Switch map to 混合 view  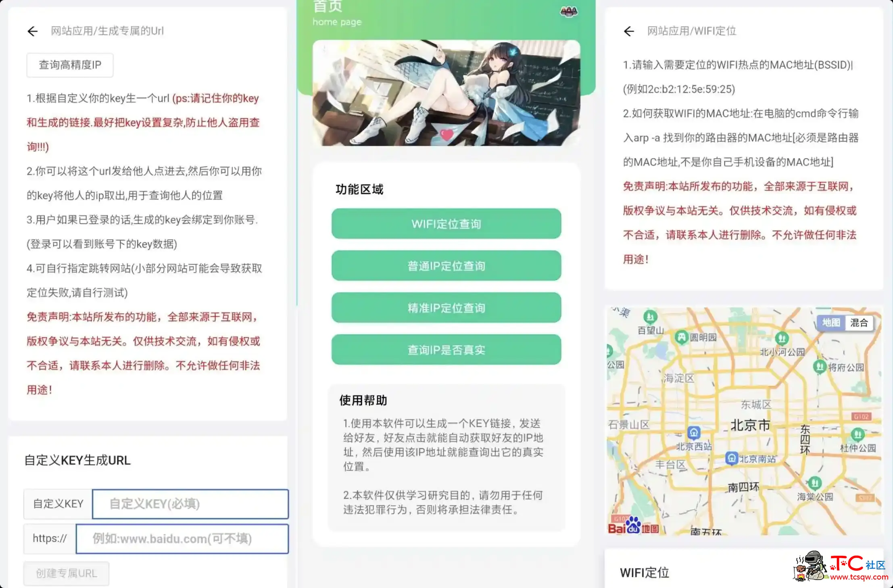[x=859, y=323]
